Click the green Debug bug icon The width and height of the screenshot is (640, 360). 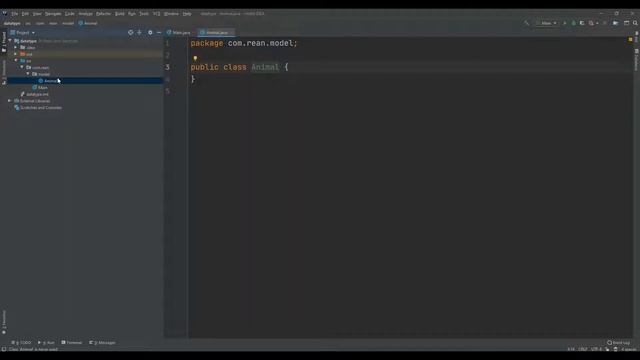point(573,23)
